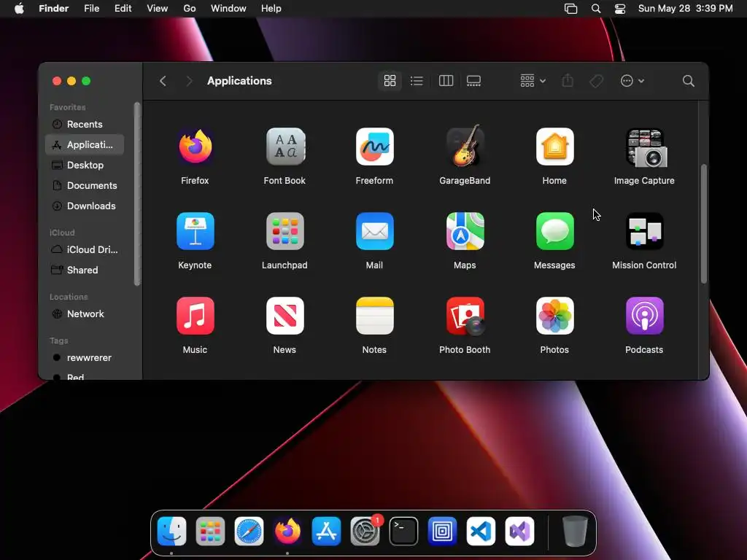The height and width of the screenshot is (560, 747).
Task: Switch to gallery view
Action: tap(473, 81)
